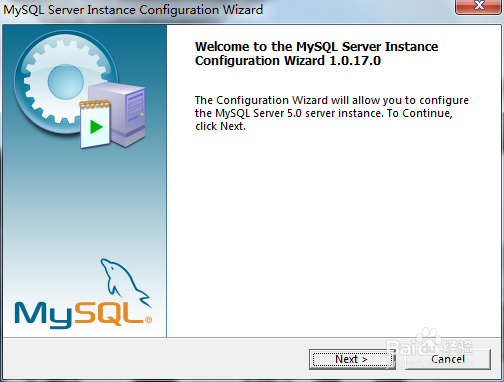Viewport: 504px width, 382px height.
Task: Close the wizard window with X
Action: [479, 6]
